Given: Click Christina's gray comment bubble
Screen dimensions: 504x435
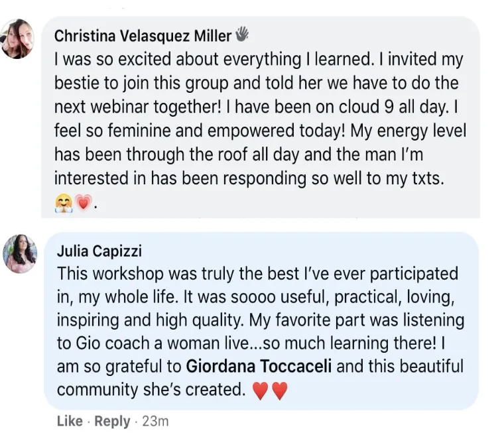Looking at the screenshot, I should click(x=261, y=117).
